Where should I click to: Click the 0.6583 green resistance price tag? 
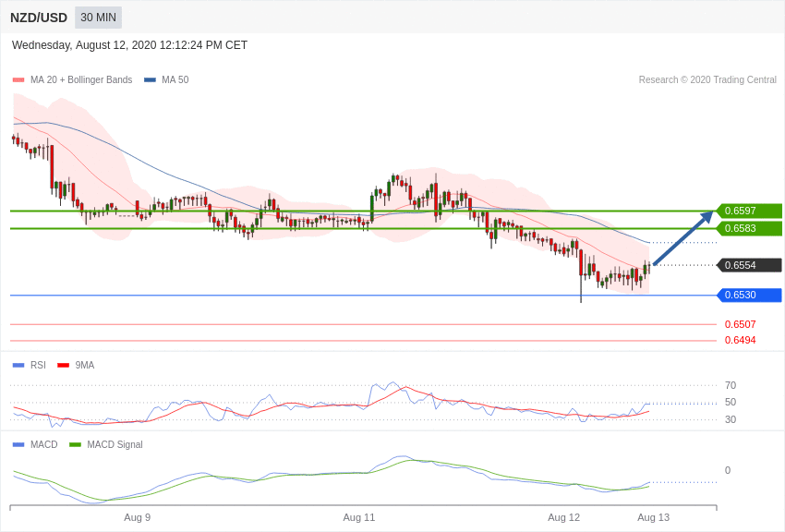tap(748, 228)
